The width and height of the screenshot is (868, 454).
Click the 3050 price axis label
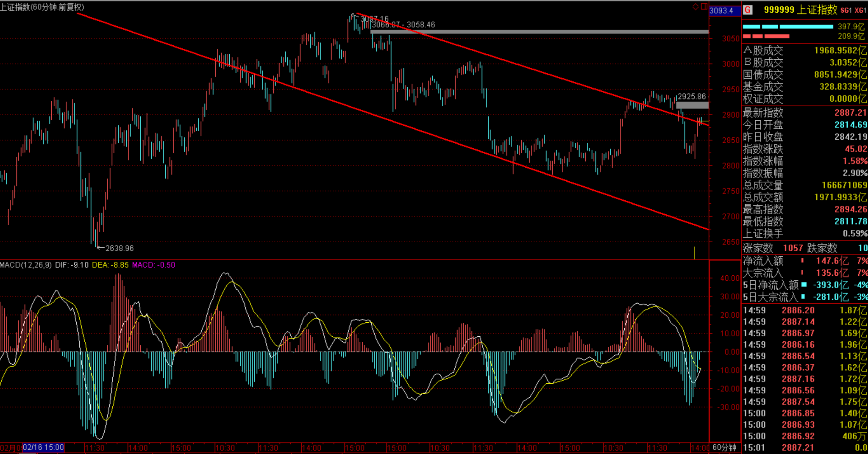731,39
